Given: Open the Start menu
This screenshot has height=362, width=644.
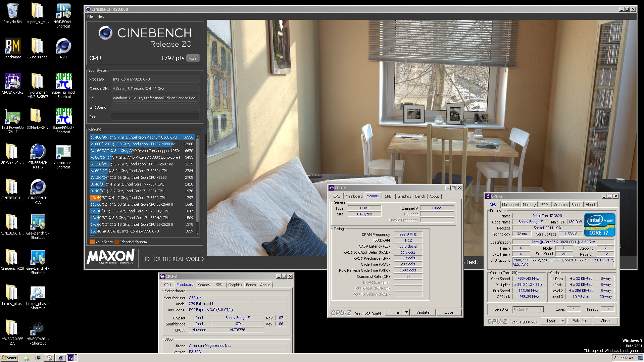Looking at the screenshot, I should click(9, 358).
